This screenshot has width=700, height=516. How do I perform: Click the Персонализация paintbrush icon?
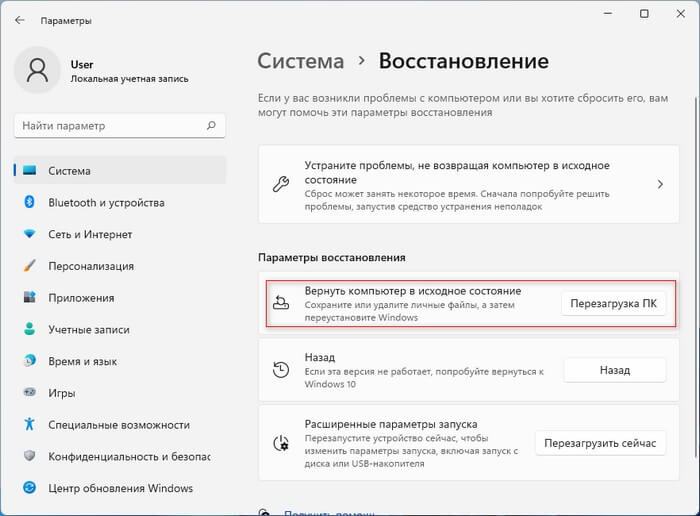(x=29, y=266)
